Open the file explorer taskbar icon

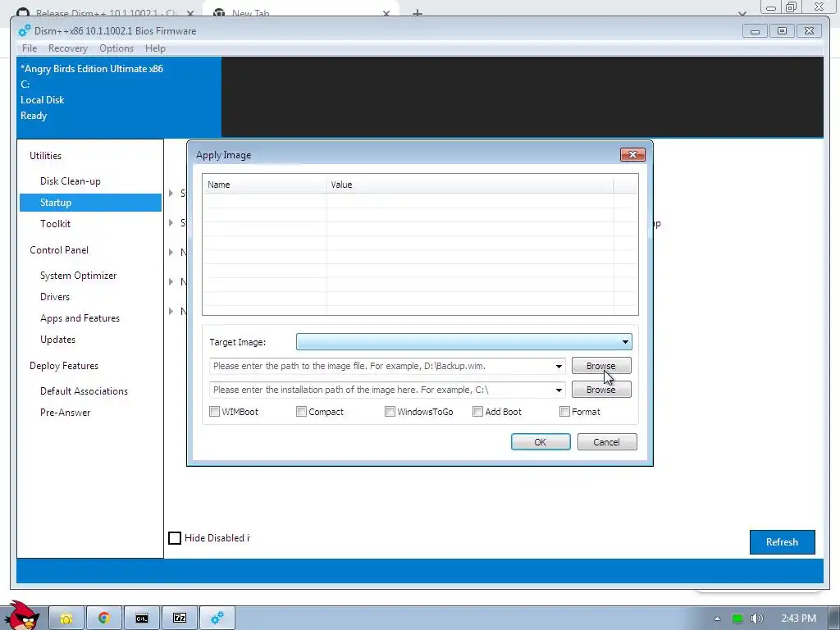coord(66,619)
